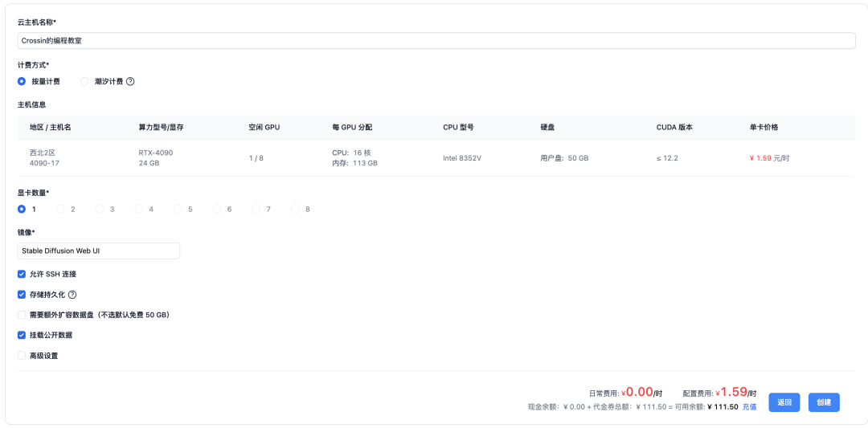Toggle the 挂载公开数据 checkbox
868x428 pixels.
22,335
